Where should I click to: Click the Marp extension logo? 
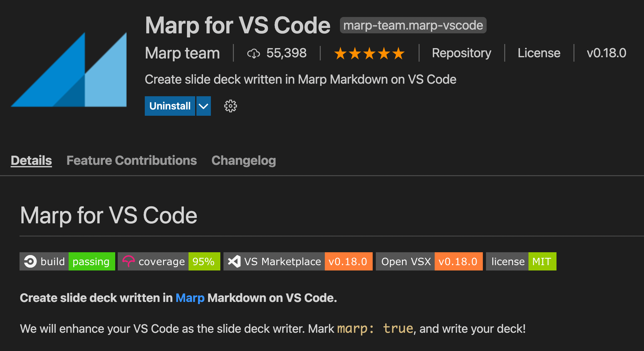(69, 69)
